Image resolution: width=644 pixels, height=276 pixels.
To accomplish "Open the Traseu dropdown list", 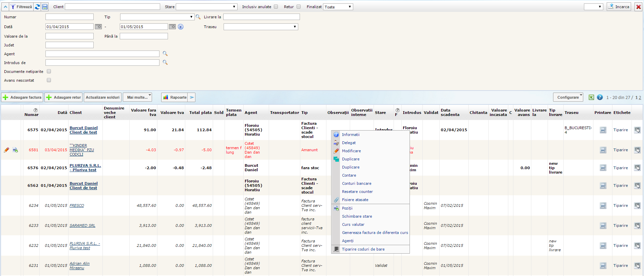I will 261,27.
